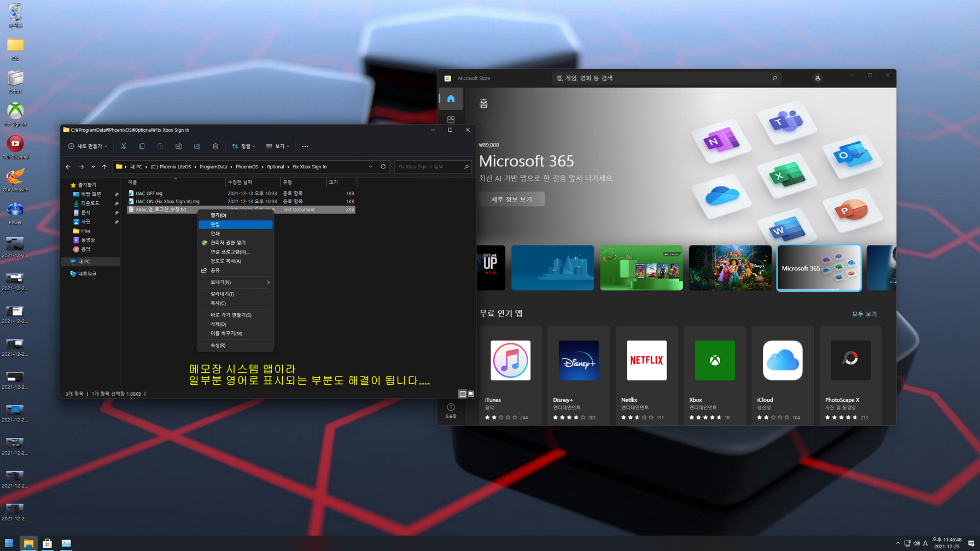
Task: Open the Sort (정렬) dropdown in Explorer
Action: 243,146
